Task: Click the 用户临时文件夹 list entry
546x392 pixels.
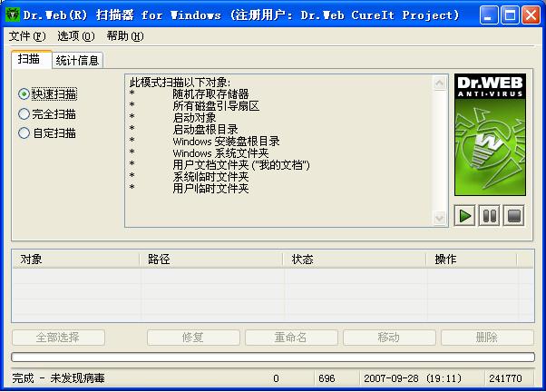Action: 210,189
